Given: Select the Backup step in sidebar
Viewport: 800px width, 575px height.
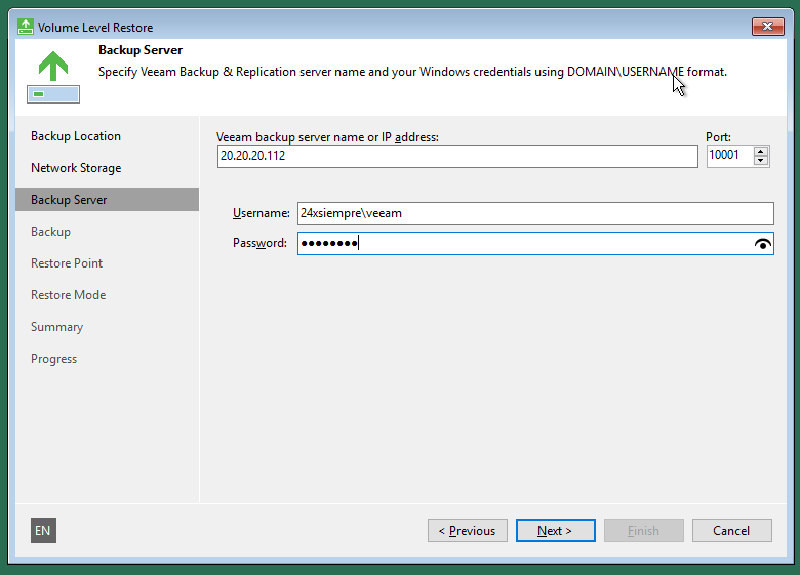Looking at the screenshot, I should point(51,232).
